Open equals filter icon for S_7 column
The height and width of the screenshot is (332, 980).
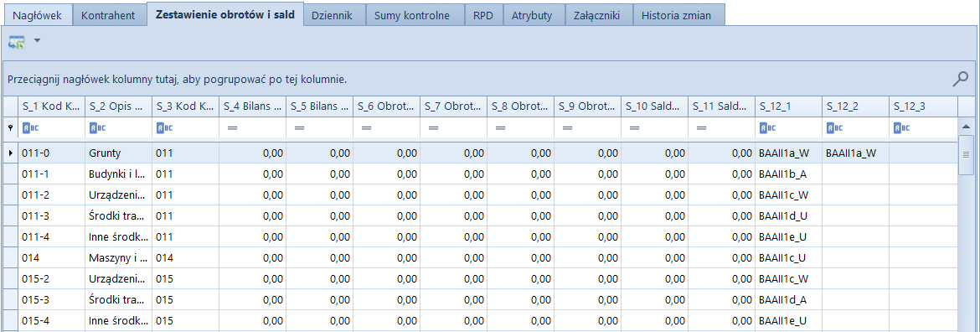[x=432, y=127]
